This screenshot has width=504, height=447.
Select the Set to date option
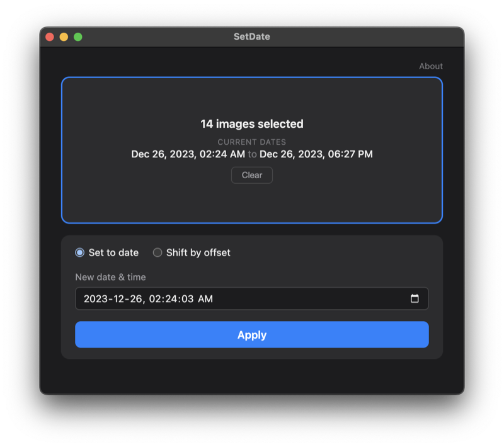[106, 252]
